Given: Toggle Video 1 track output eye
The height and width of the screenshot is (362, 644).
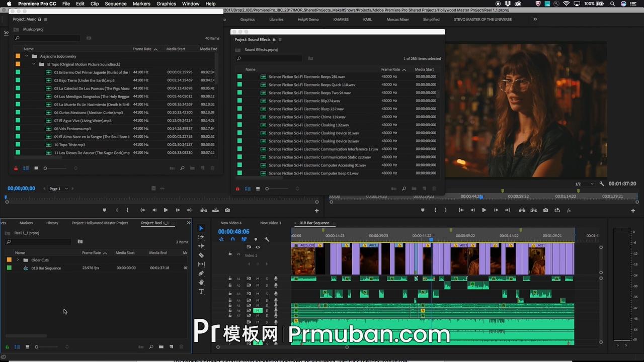Looking at the screenshot, I should click(x=258, y=247).
